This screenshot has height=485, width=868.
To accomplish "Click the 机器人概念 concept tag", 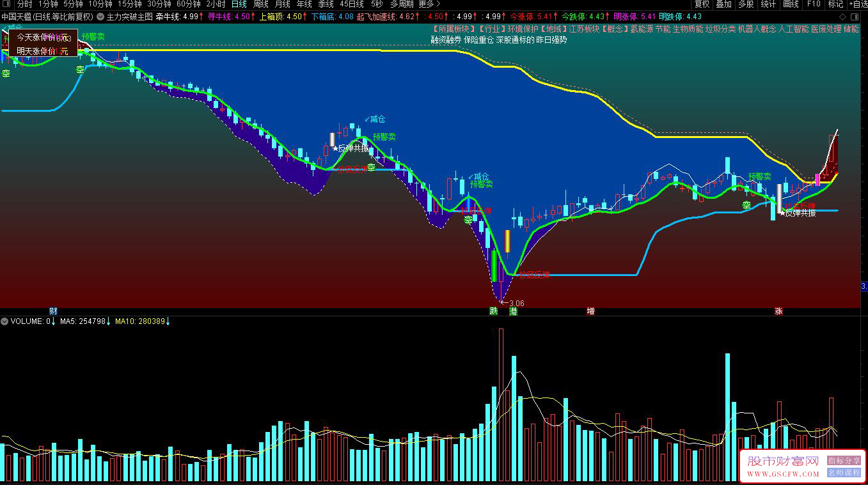I will point(757,29).
